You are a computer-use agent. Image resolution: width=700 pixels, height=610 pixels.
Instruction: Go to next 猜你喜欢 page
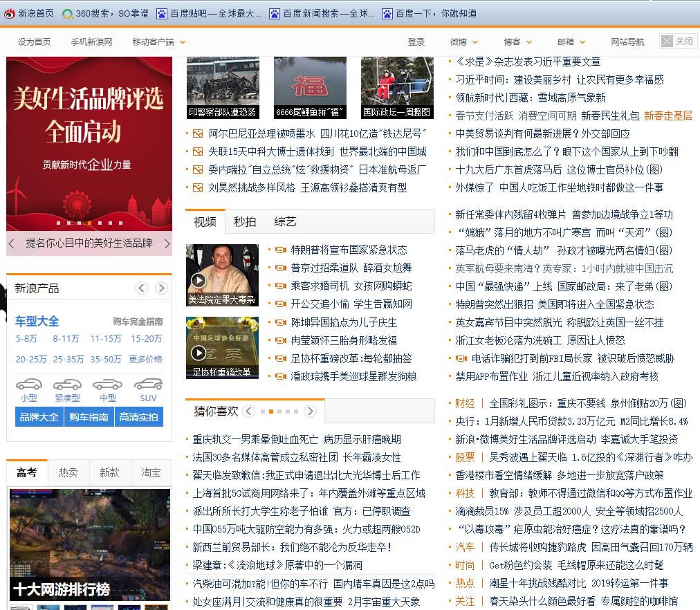[x=310, y=411]
